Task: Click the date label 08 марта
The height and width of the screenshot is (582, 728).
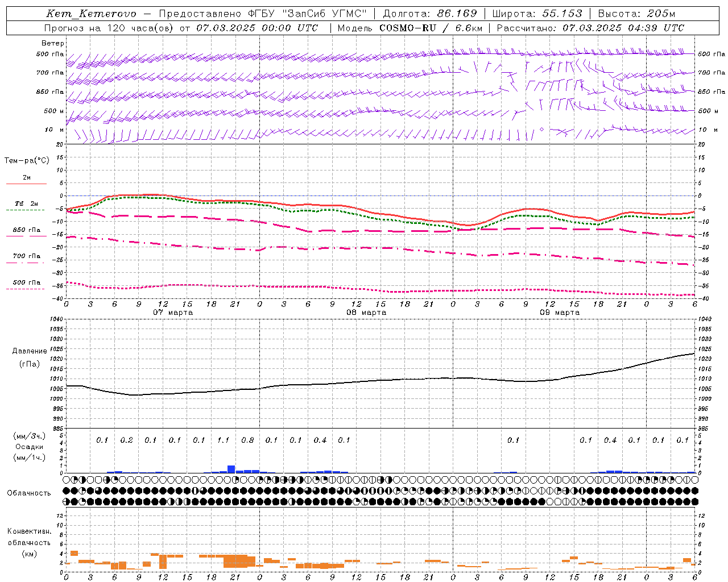Action: (x=366, y=313)
